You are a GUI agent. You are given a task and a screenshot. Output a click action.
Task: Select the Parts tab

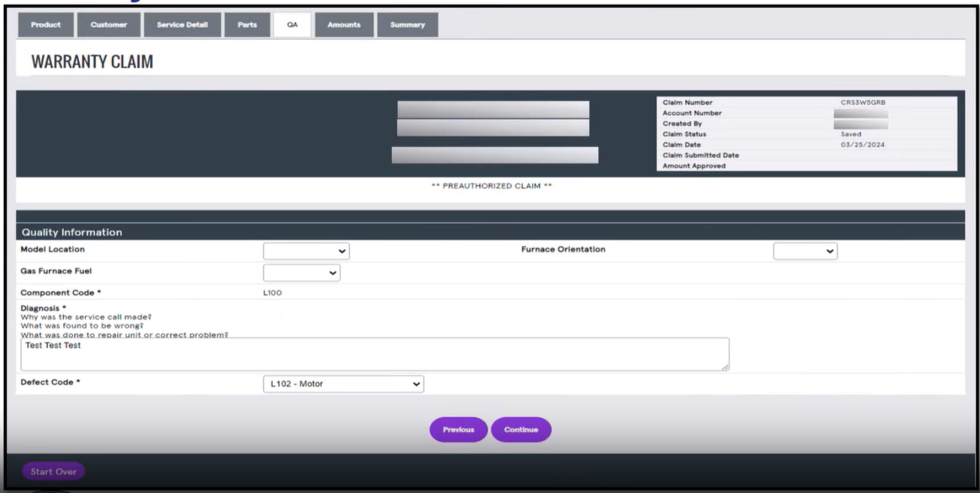coord(247,25)
